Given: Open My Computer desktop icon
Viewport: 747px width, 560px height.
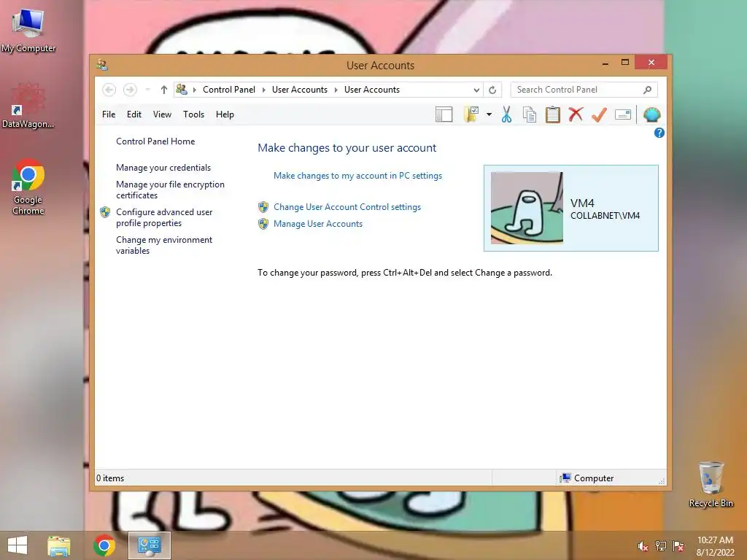Looking at the screenshot, I should point(28,30).
